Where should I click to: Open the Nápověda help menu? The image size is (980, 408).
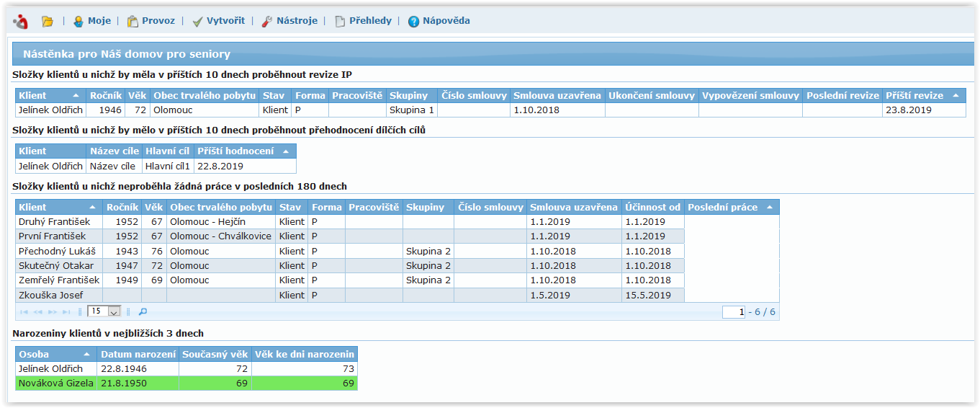[x=439, y=21]
